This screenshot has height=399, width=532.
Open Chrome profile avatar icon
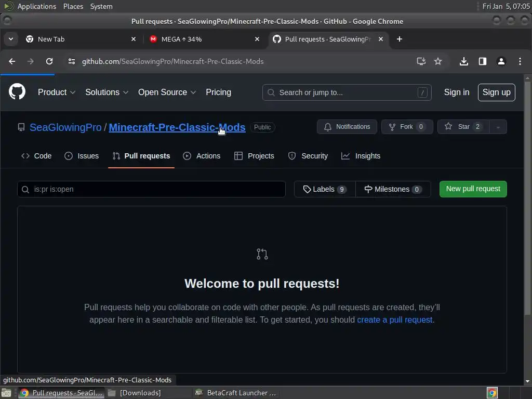click(501, 61)
